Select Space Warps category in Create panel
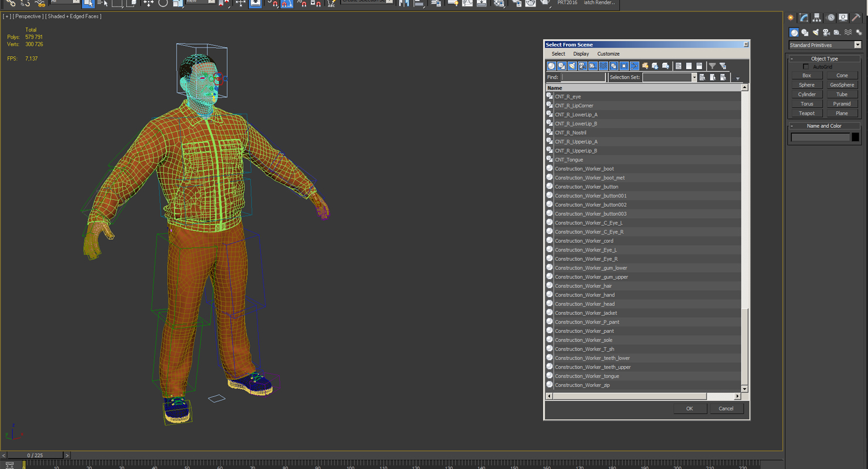868x469 pixels. pos(848,33)
